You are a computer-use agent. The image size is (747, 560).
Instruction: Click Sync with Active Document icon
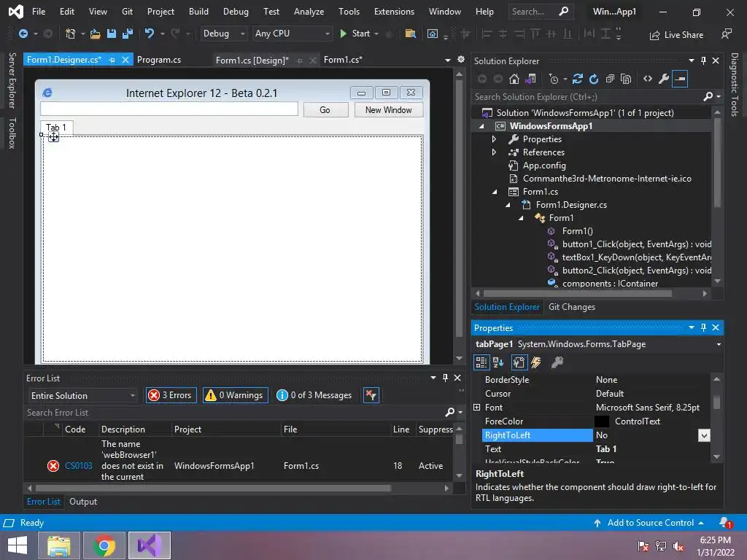pyautogui.click(x=578, y=79)
